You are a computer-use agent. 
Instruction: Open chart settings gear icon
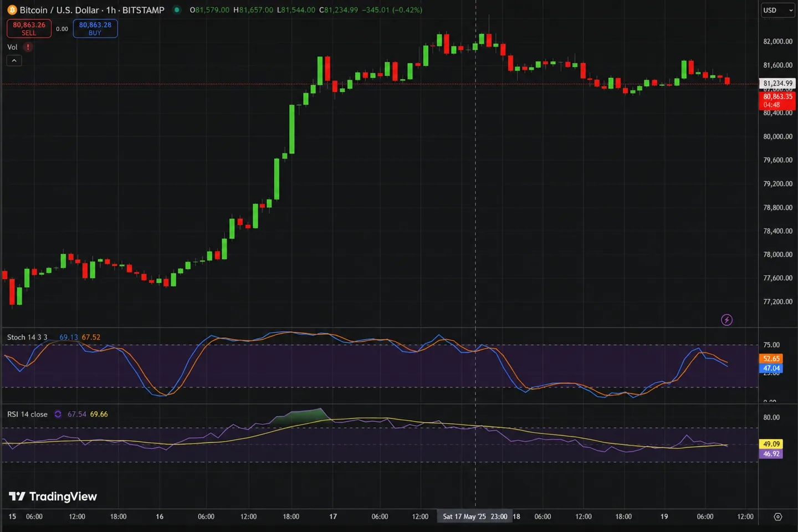pos(778,516)
